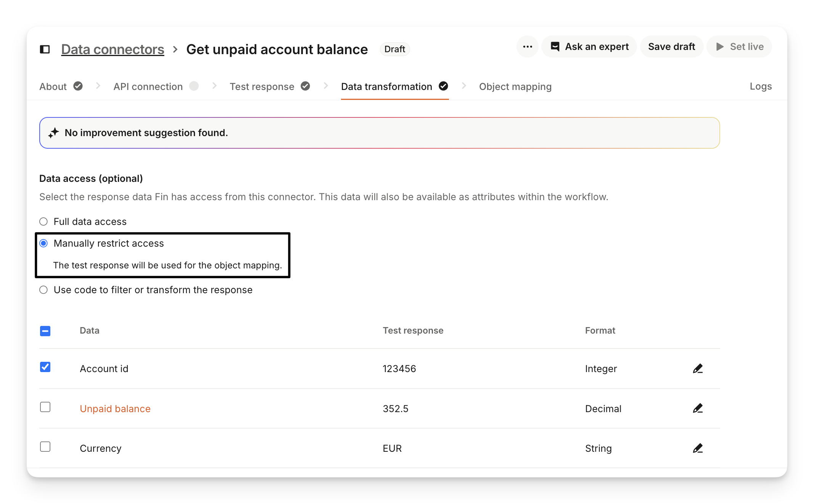Open the Logs view
The height and width of the screenshot is (504, 814).
760,87
